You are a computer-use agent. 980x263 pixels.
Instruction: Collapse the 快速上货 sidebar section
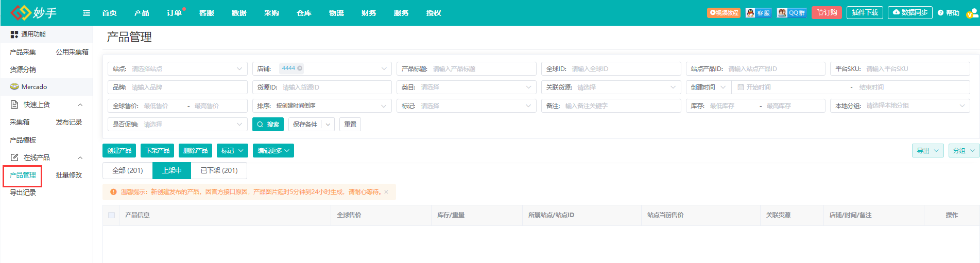coord(80,105)
